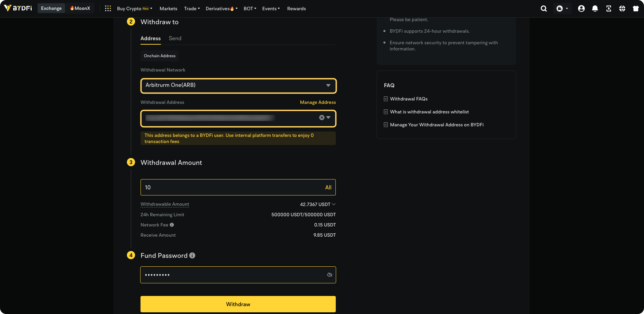Click the Withdraw button

pos(238,304)
